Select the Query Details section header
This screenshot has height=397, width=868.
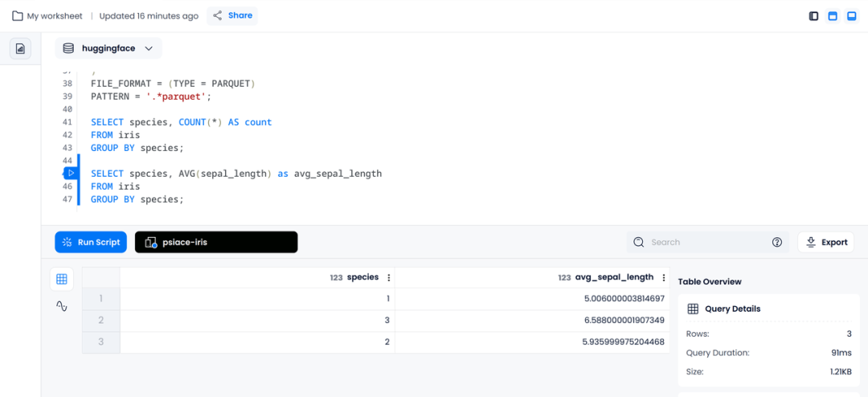point(732,309)
